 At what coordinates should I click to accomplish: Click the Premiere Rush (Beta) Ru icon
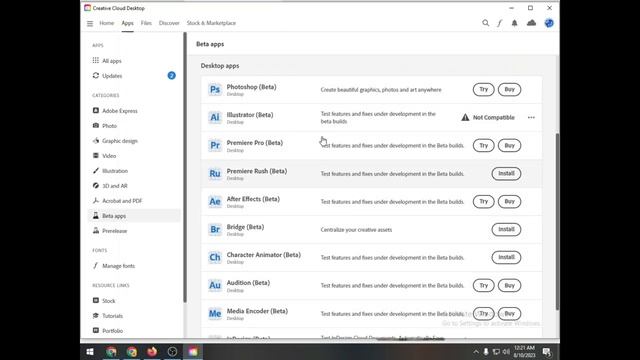[x=215, y=173]
